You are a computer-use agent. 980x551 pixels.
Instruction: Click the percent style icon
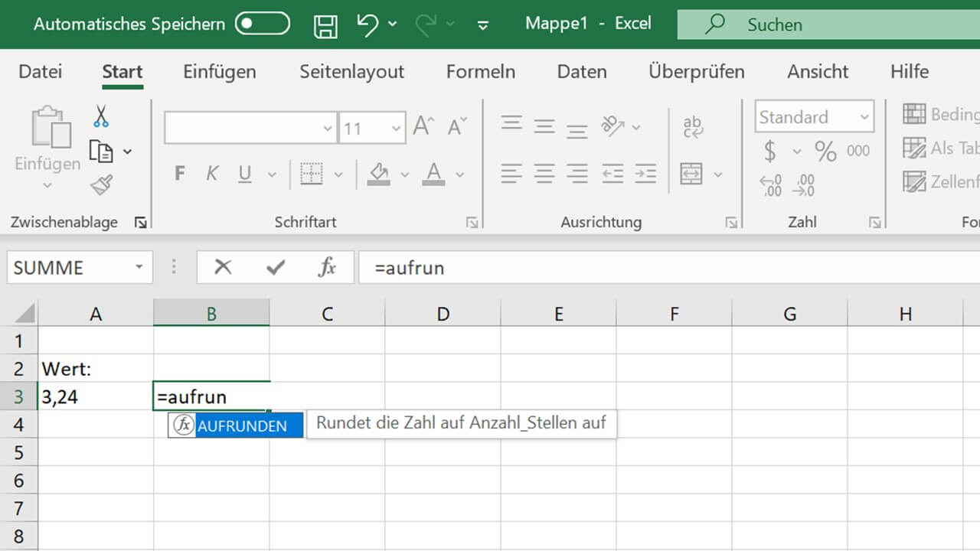click(825, 151)
